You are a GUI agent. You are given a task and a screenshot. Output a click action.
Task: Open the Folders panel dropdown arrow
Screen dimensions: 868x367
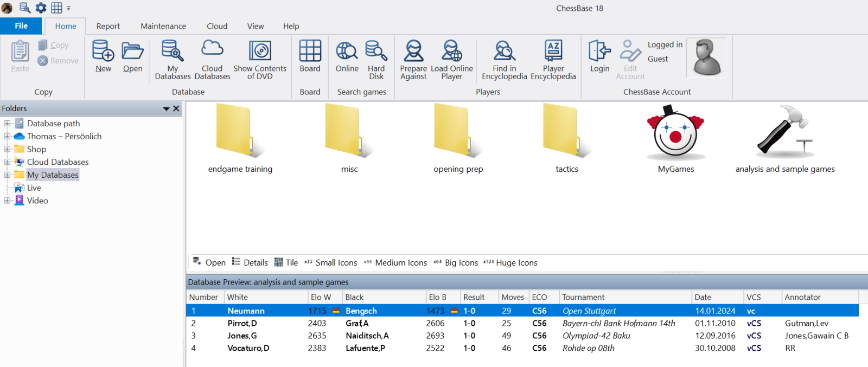tap(166, 109)
